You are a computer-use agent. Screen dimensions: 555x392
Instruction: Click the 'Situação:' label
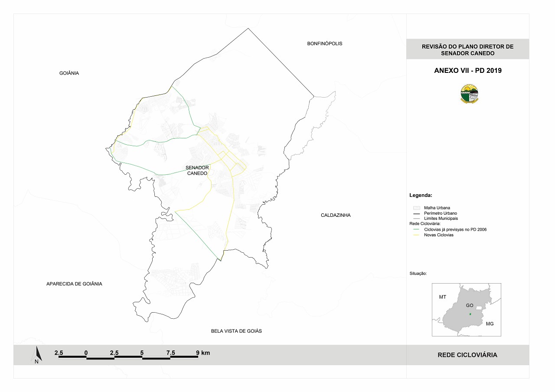(418, 274)
